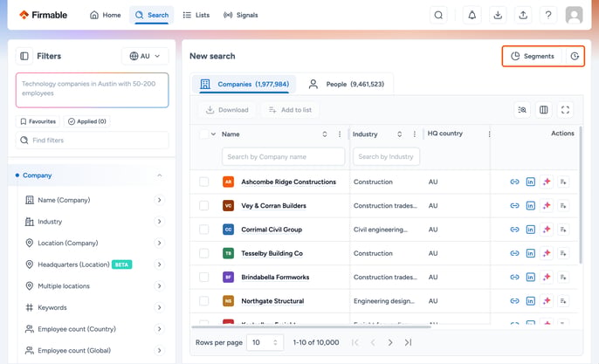
Task: Click Find filters search field
Action: coord(92,141)
